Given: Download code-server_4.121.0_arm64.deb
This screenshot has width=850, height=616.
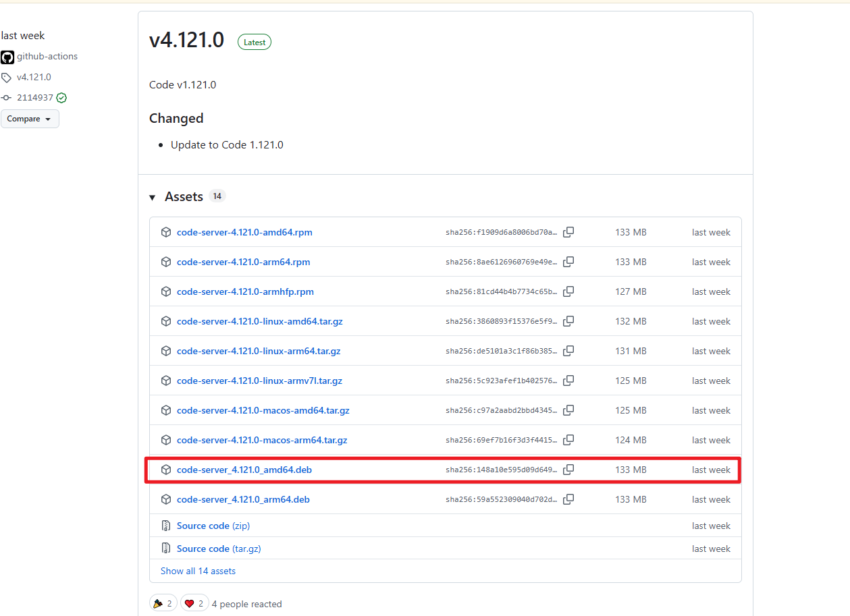Looking at the screenshot, I should click(243, 499).
